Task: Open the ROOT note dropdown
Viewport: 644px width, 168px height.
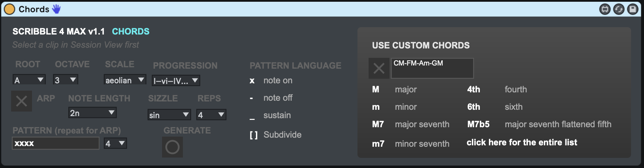Action: [29, 80]
